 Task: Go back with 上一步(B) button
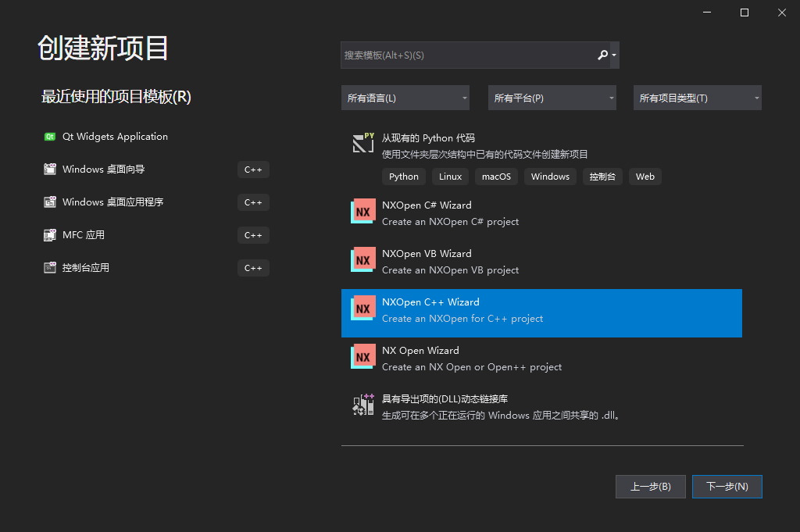point(651,487)
